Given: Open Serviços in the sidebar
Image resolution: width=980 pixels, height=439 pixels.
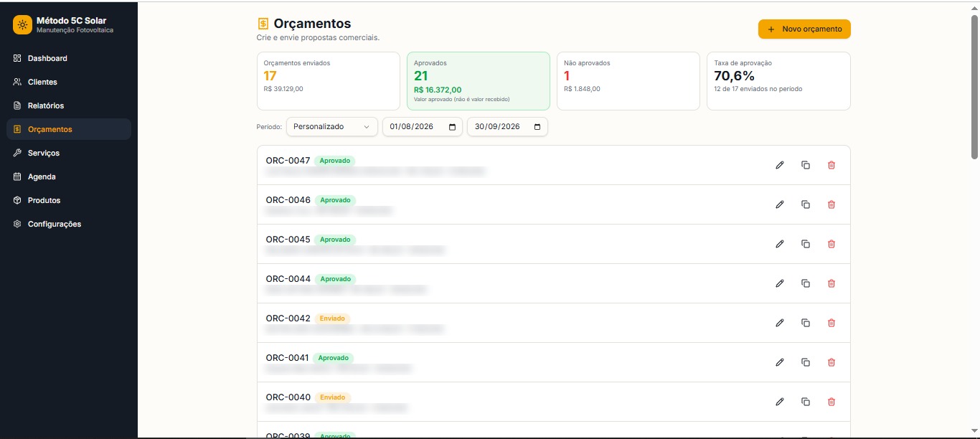Looking at the screenshot, I should click(x=69, y=153).
